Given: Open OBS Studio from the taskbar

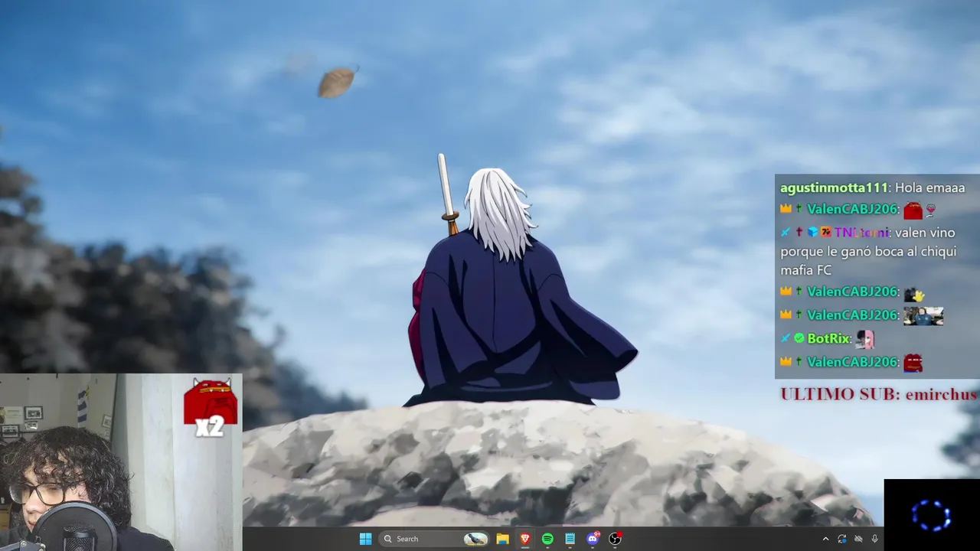Looking at the screenshot, I should (x=615, y=539).
